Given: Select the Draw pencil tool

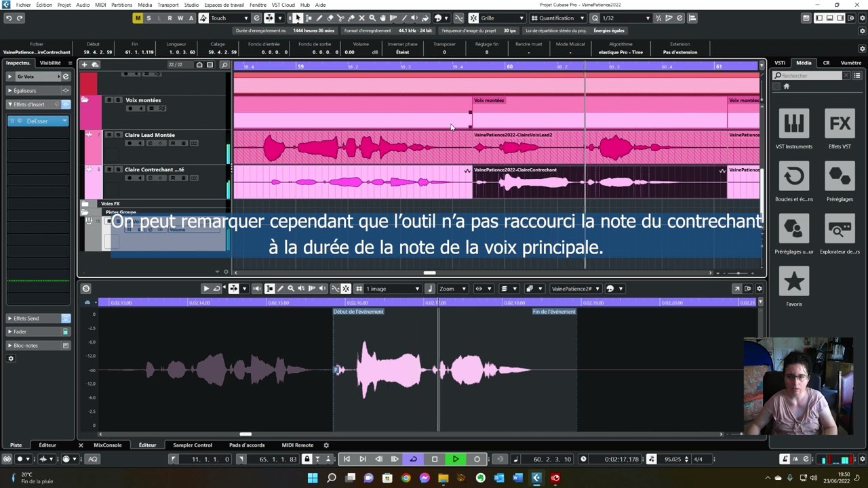Looking at the screenshot, I should [319, 18].
